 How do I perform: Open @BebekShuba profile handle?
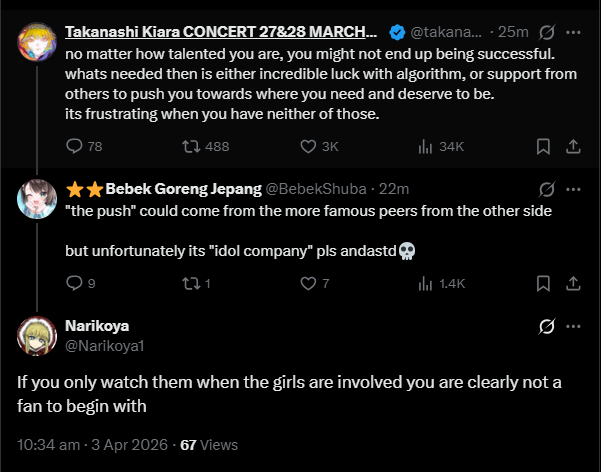tap(311, 188)
